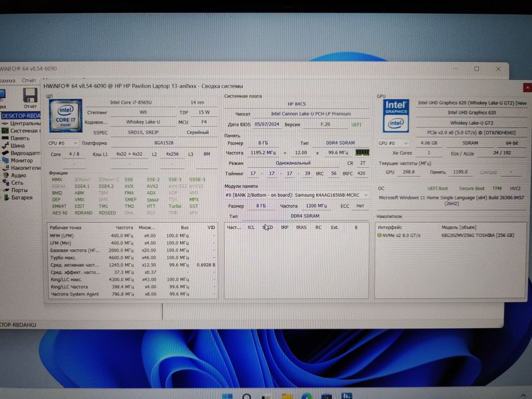532x399 pixels.
Task: Click the Intel Graphics GPU logo
Action: 396,116
